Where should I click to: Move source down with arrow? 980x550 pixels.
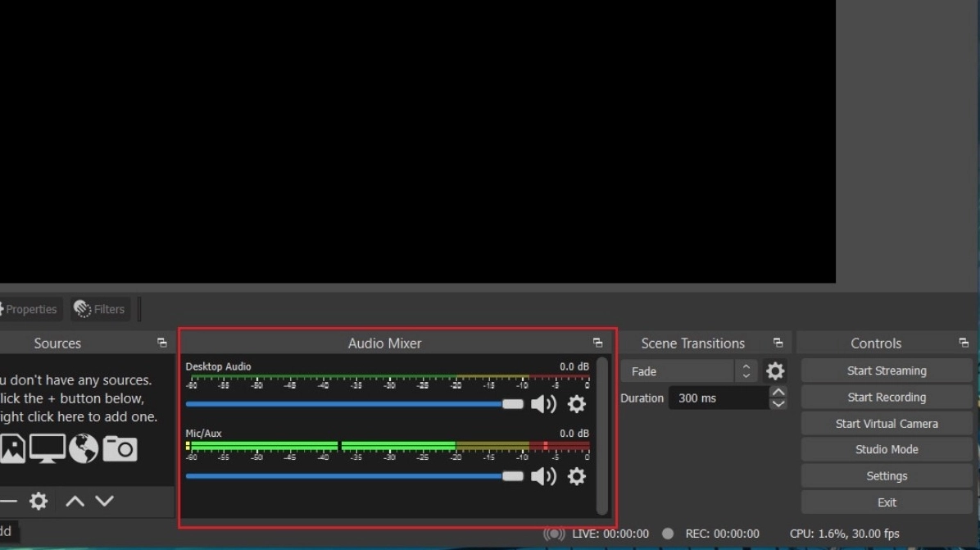click(104, 501)
